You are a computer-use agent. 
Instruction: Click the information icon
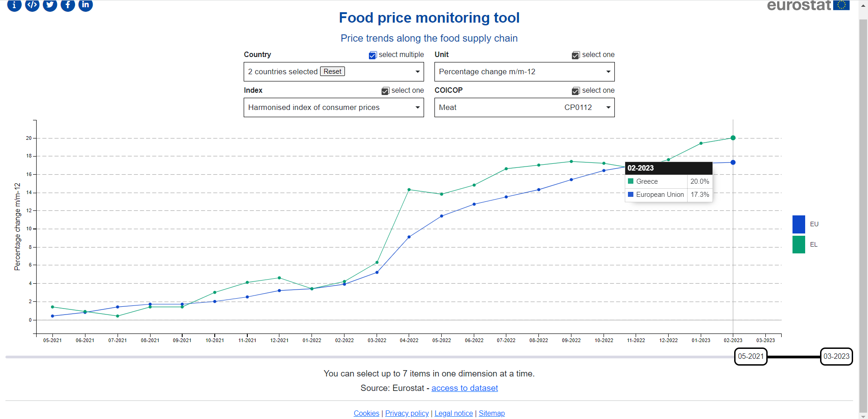(14, 5)
